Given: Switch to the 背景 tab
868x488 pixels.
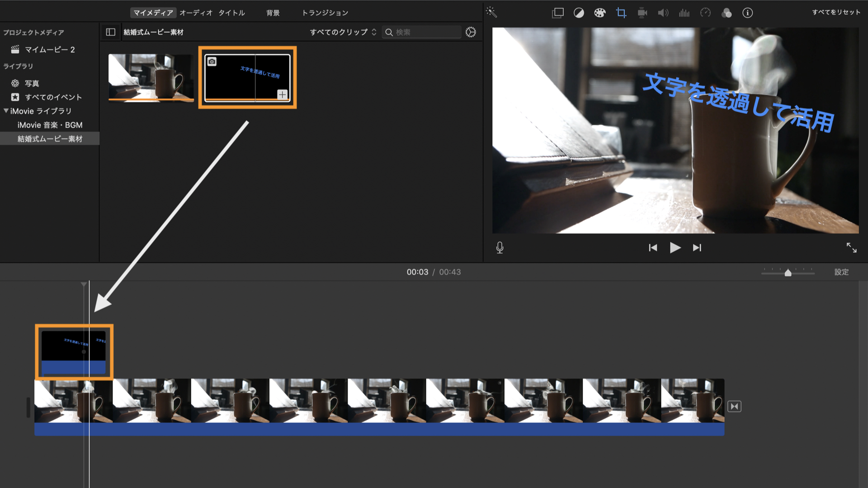Looking at the screenshot, I should 273,13.
